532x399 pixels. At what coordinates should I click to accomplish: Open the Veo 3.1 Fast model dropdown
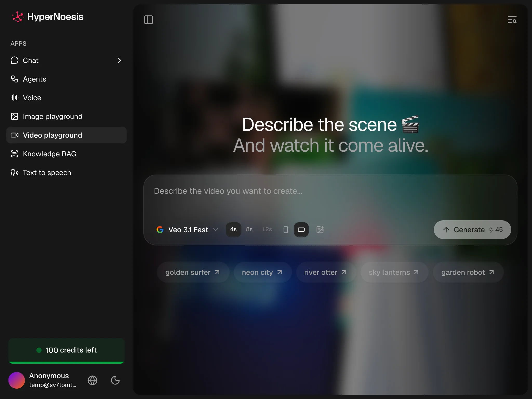coord(188,230)
